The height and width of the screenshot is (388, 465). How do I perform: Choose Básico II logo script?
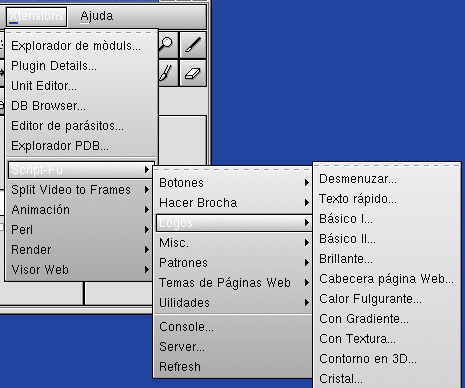point(387,239)
